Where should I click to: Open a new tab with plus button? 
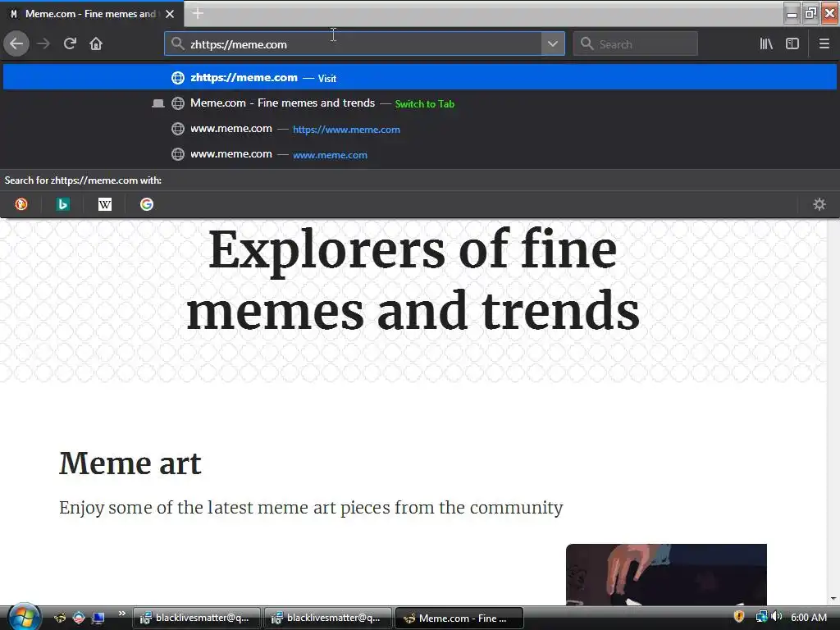(198, 13)
